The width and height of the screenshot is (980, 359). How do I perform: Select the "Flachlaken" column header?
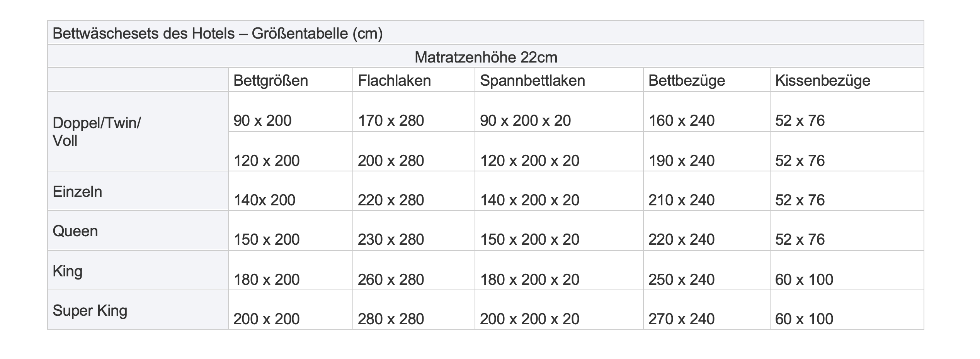click(394, 81)
